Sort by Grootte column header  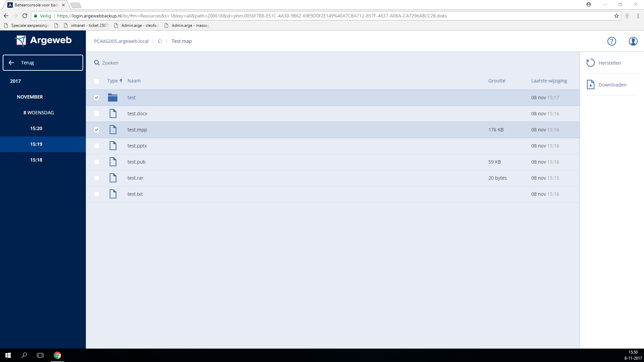497,81
